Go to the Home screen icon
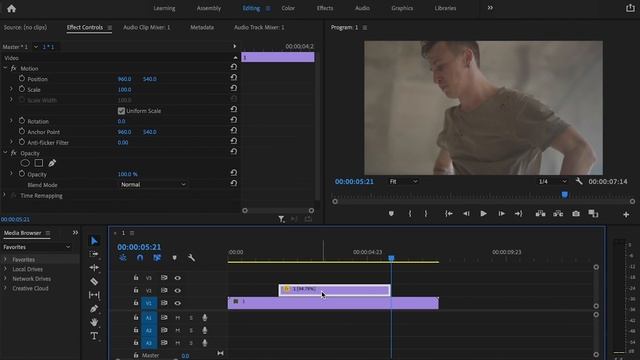This screenshot has width=640, height=360. coord(11,9)
